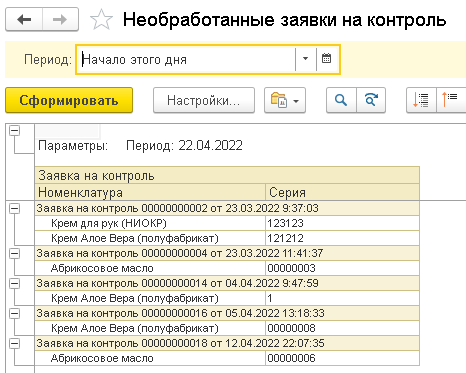Collapse group Заявка на контроль 0000000018
Screen dimensions: 466x373
tap(15, 344)
